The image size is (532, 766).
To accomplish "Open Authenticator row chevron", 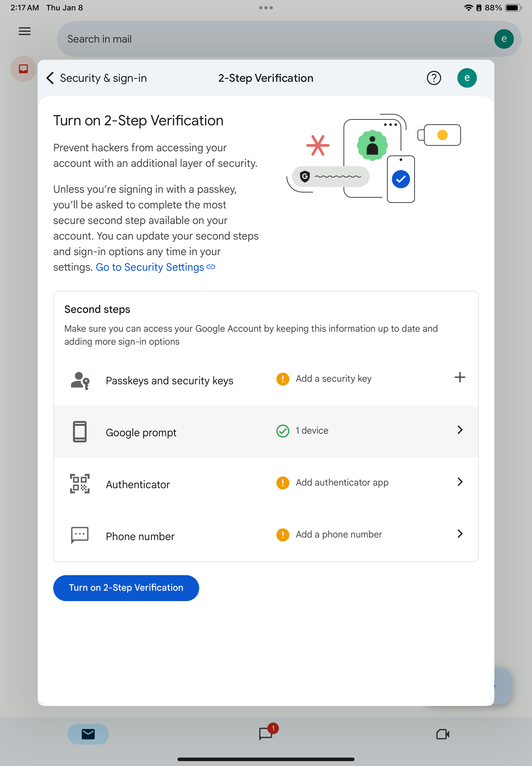I will coord(460,482).
